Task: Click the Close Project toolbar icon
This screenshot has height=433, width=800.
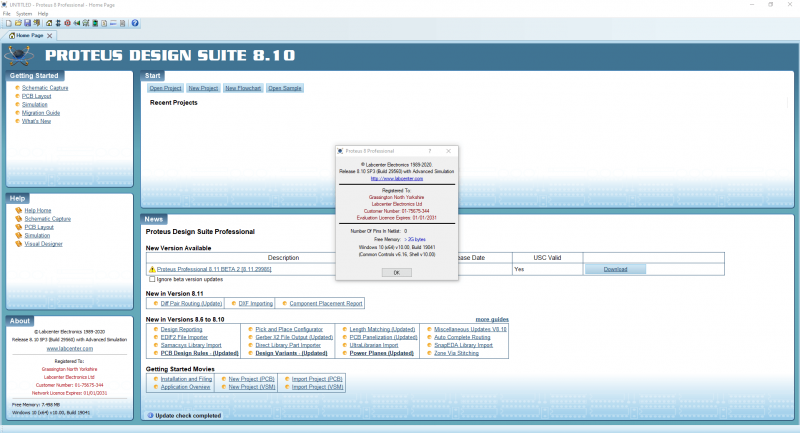Action: click(37, 23)
